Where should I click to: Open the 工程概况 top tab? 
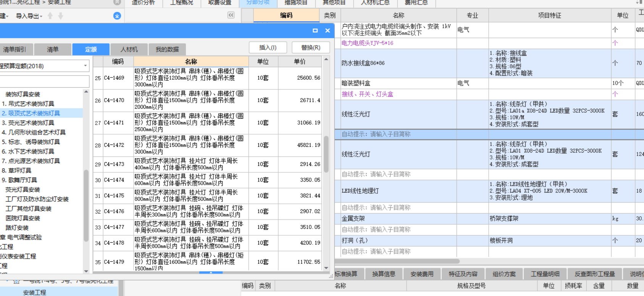click(x=182, y=3)
